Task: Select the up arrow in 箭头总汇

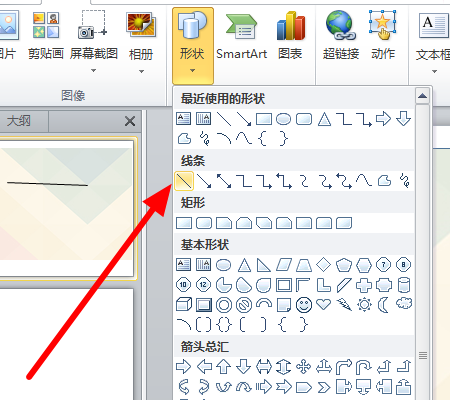Action: (x=224, y=367)
